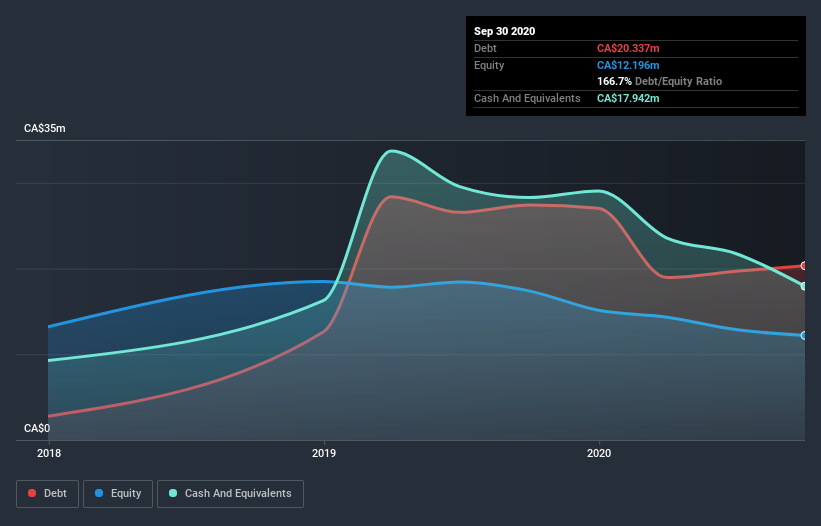This screenshot has height=526, width=821.
Task: Click the Debt row label in tooltip
Action: [x=485, y=48]
